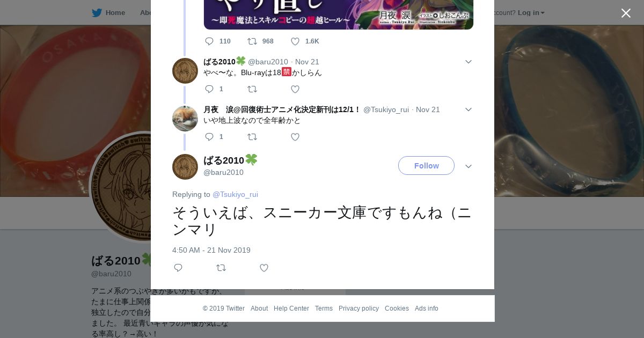Reply to Tsukiyo_rui's tweet using the comment icon
The image size is (644, 338).
click(x=209, y=137)
